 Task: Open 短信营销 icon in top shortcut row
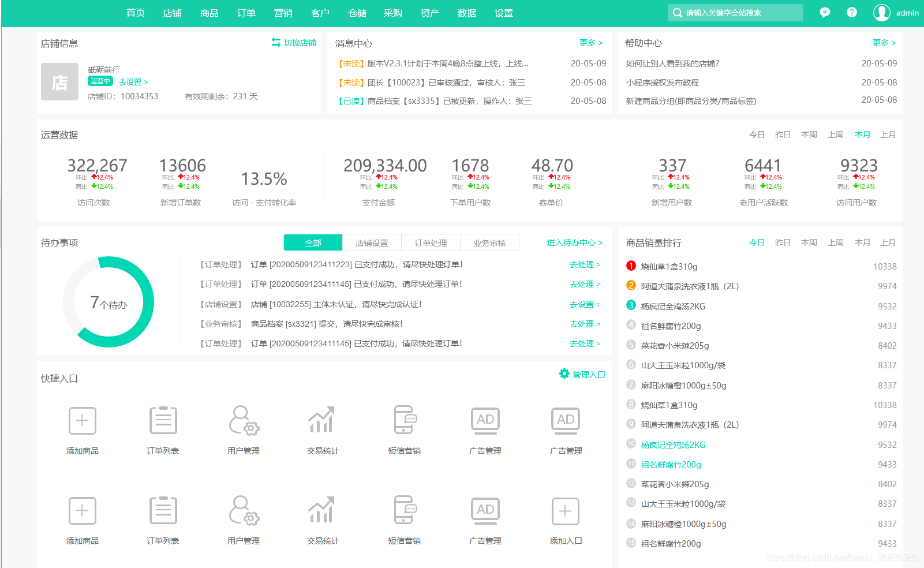405,420
